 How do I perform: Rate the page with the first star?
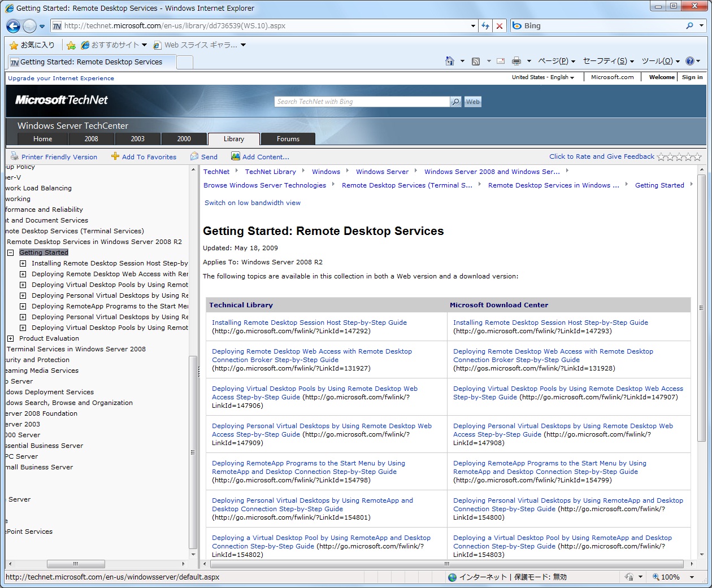pyautogui.click(x=661, y=156)
